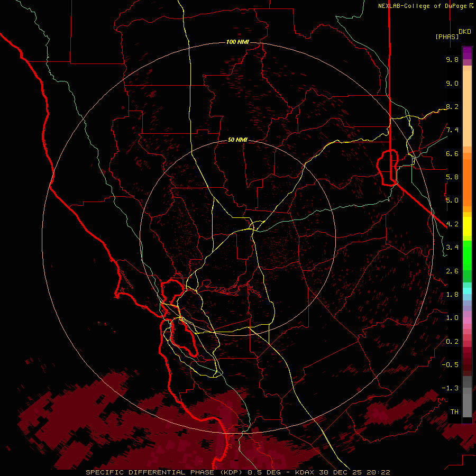The height and width of the screenshot is (476, 476).
Task: Select the 0.2 scale value
Action: [x=452, y=342]
